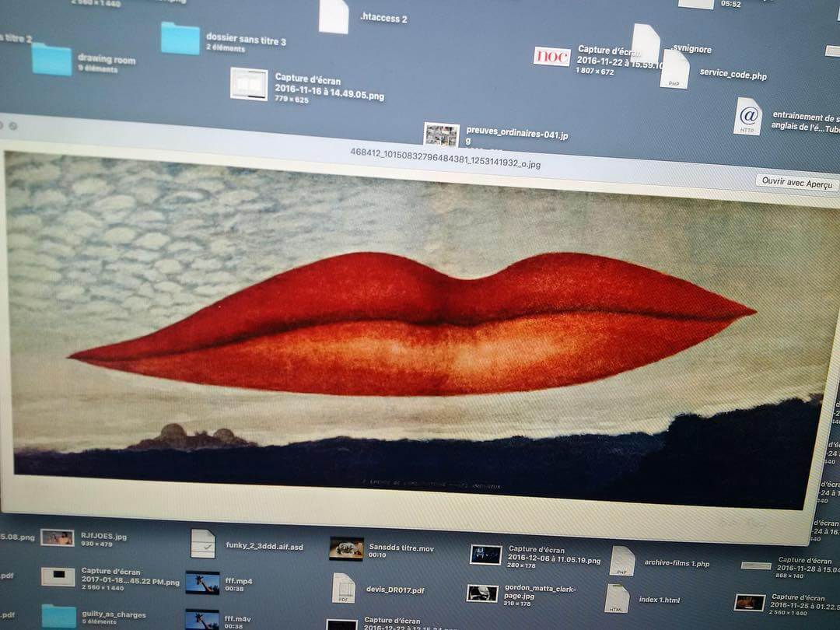
Task: Select the fff.mp4 video thumbnail
Action: click(x=202, y=583)
